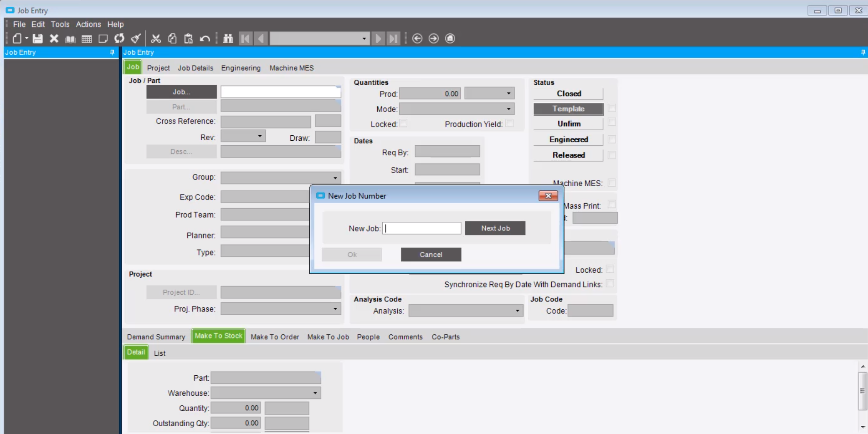Expand the Rev dropdown in Job/Part section
Image resolution: width=868 pixels, height=434 pixels.
tap(260, 136)
